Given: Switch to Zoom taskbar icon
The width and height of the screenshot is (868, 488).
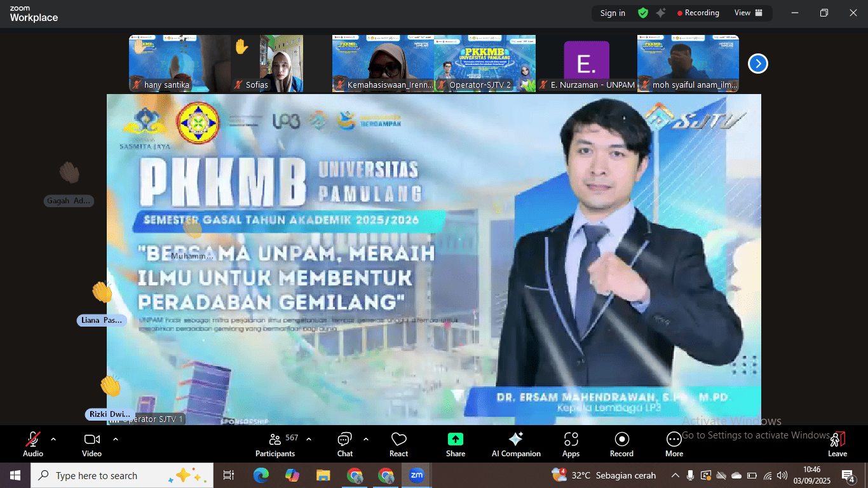Looking at the screenshot, I should coord(417,475).
